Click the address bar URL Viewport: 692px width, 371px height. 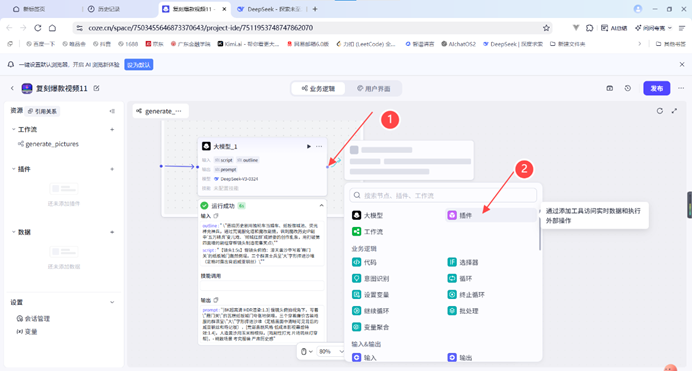(201, 28)
